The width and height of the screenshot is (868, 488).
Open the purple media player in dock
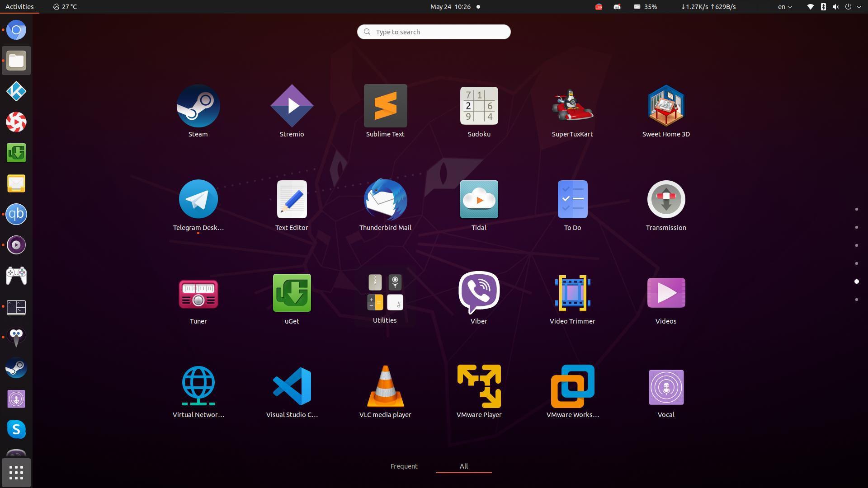click(16, 245)
